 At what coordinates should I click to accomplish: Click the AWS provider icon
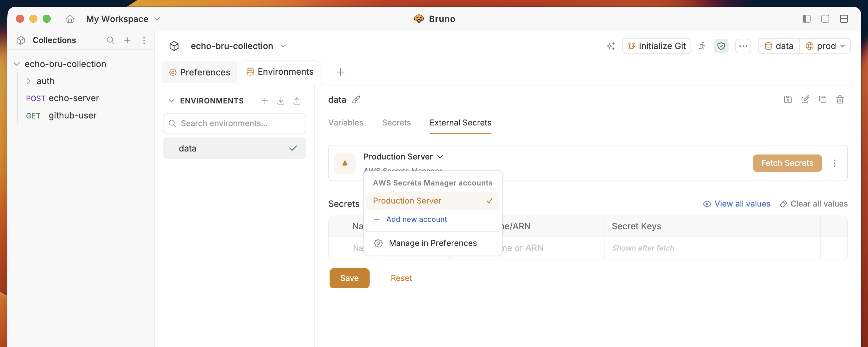(x=345, y=163)
